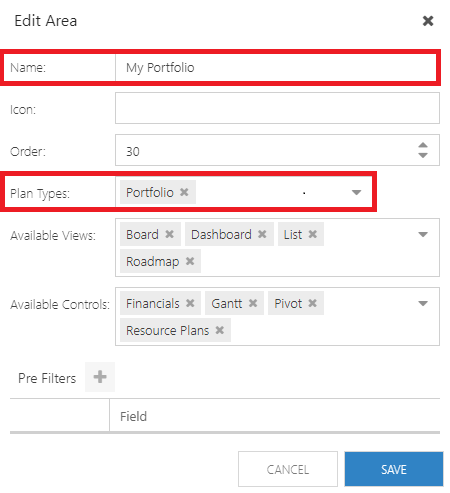Viewport: 450px width, 493px height.
Task: Open the Plan Types dropdown arrow
Action: pos(356,192)
